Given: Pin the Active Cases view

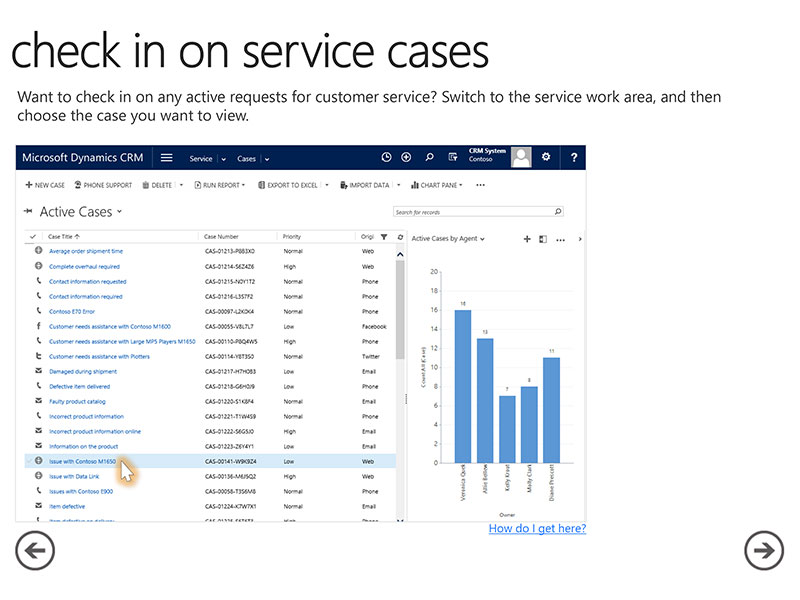Looking at the screenshot, I should 27,212.
